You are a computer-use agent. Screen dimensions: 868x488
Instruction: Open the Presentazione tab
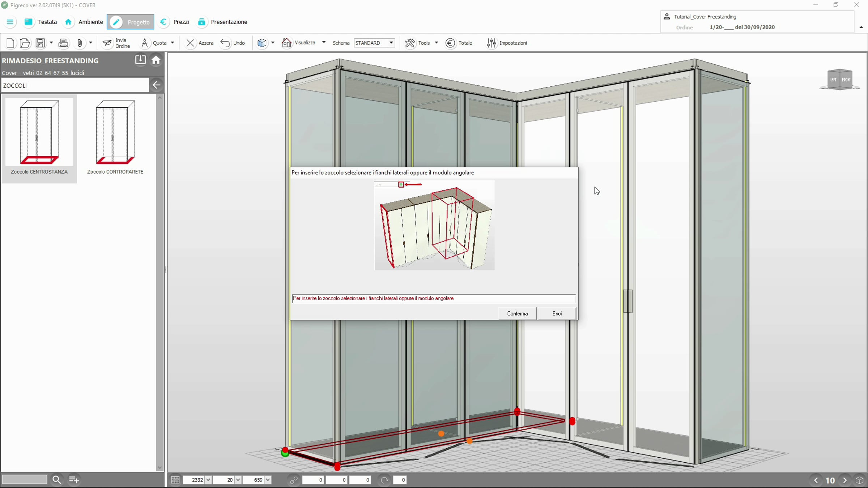(x=222, y=22)
